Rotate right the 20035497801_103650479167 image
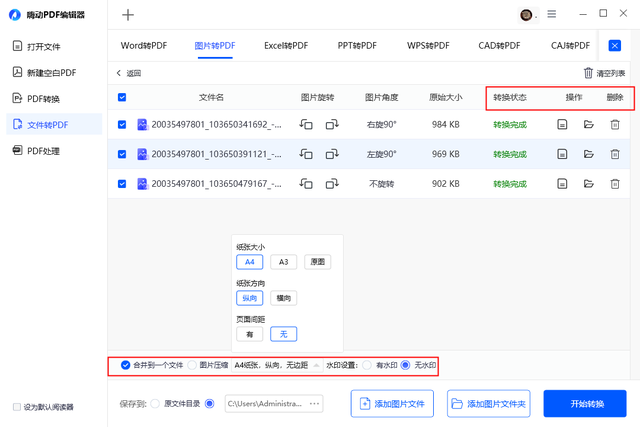The width and height of the screenshot is (640, 427). [x=332, y=184]
